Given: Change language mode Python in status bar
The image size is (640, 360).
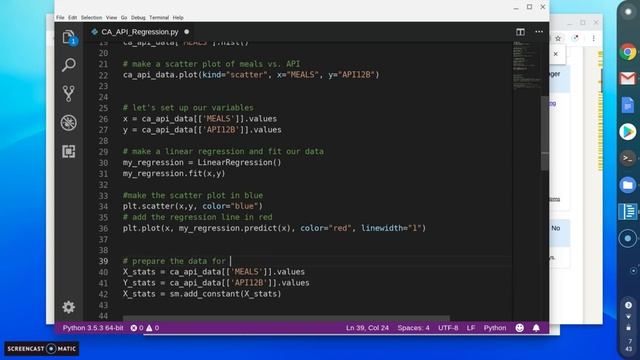Looking at the screenshot, I should point(495,328).
